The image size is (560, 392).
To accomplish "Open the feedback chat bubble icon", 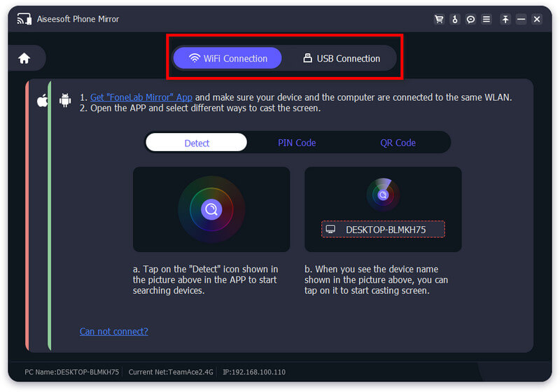I will (x=471, y=20).
